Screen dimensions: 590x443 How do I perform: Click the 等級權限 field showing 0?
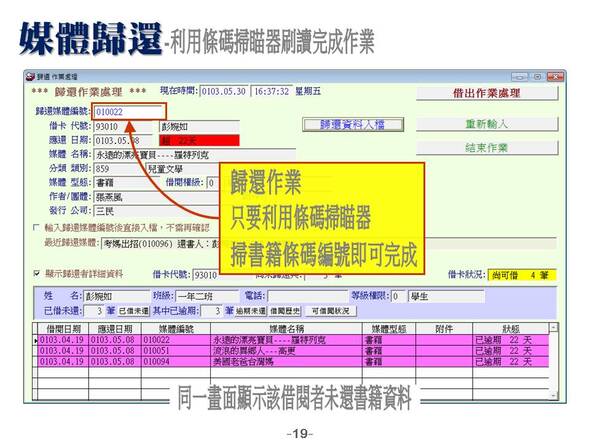398,296
